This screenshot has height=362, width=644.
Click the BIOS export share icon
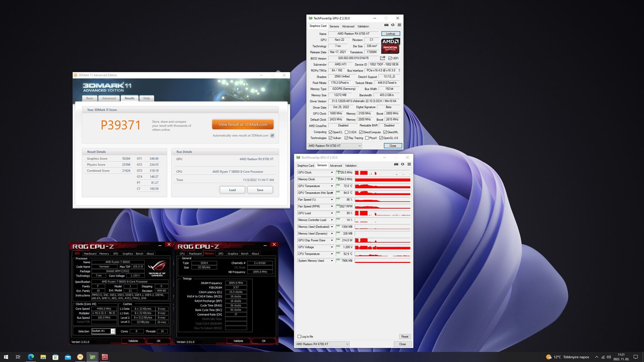pyautogui.click(x=383, y=58)
